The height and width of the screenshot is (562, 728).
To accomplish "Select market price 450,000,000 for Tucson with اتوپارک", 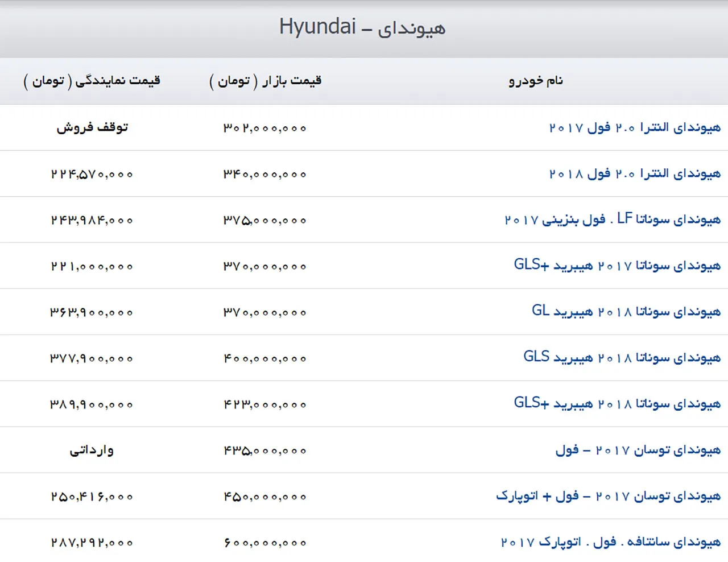I will (x=264, y=497).
